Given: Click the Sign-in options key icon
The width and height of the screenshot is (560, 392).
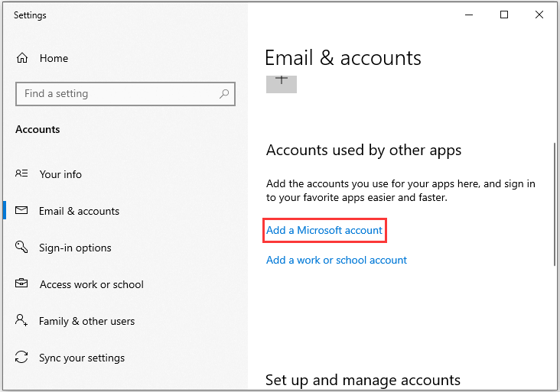Looking at the screenshot, I should (21, 247).
